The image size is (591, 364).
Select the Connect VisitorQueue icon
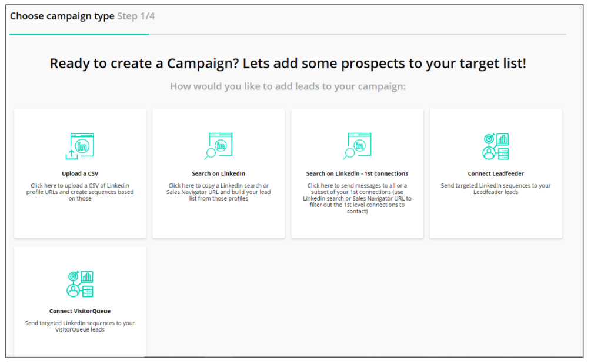(80, 284)
